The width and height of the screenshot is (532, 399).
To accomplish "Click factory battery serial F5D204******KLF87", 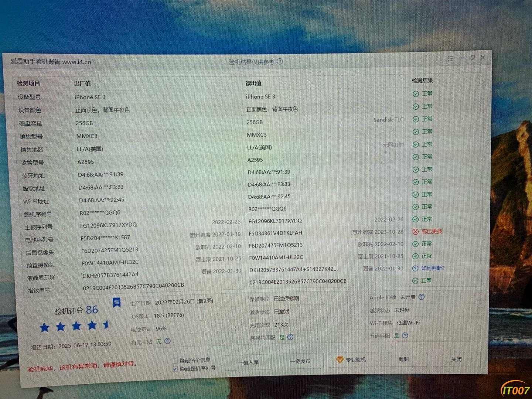I will (x=105, y=238).
